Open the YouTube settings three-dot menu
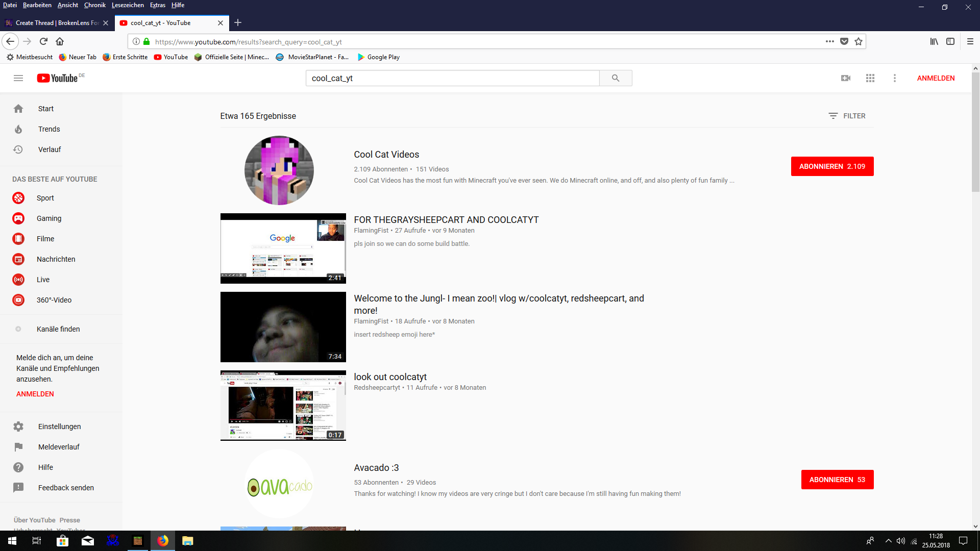 895,78
